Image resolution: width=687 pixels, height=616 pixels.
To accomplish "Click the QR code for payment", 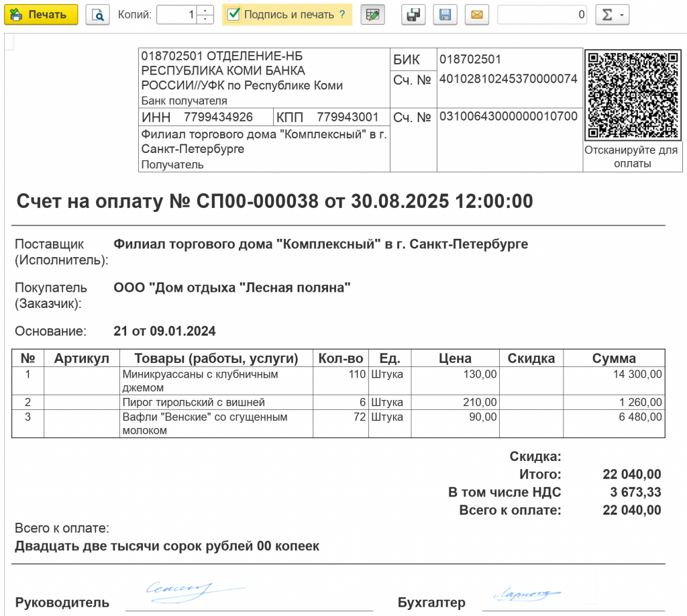I will [x=633, y=95].
